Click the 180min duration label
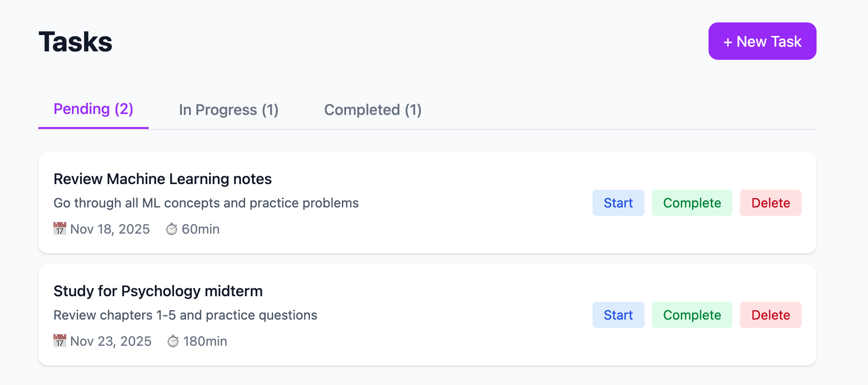The height and width of the screenshot is (385, 868). coord(205,342)
